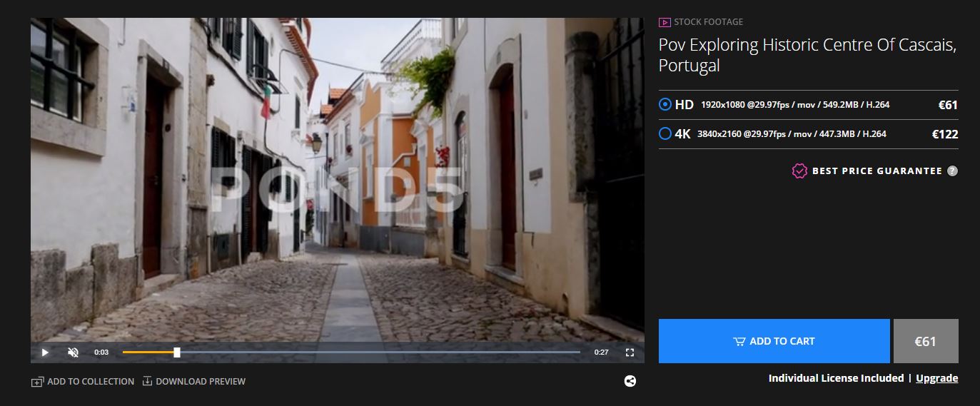The image size is (980, 406).
Task: Click the €61 price button
Action: pos(926,341)
